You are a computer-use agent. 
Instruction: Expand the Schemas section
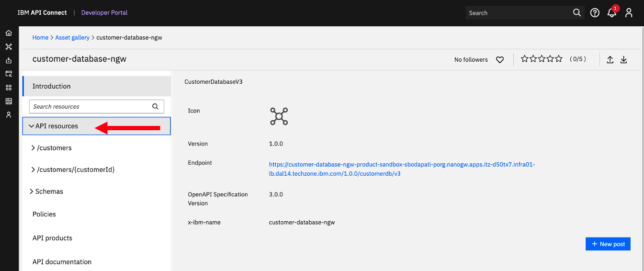96,192
